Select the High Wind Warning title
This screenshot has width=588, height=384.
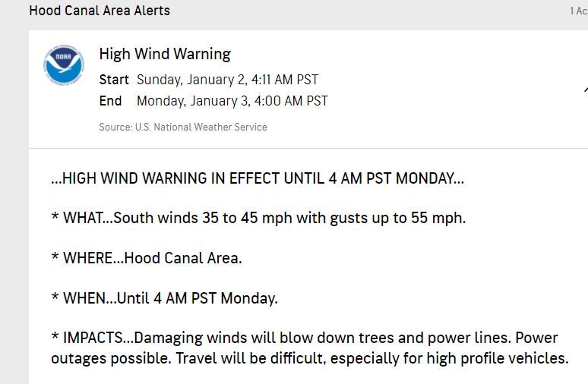tap(165, 54)
